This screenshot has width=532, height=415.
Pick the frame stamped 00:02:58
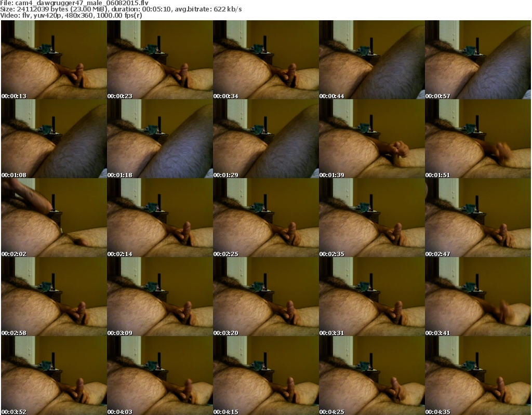54,297
